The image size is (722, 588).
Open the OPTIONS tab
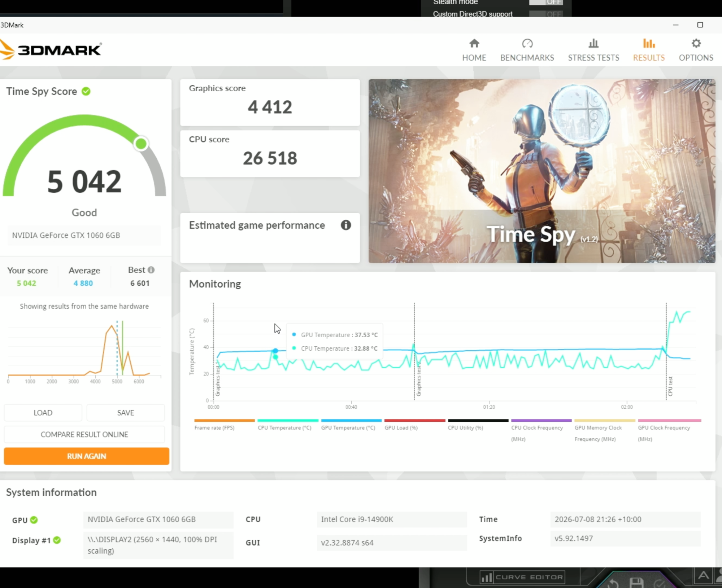point(696,50)
